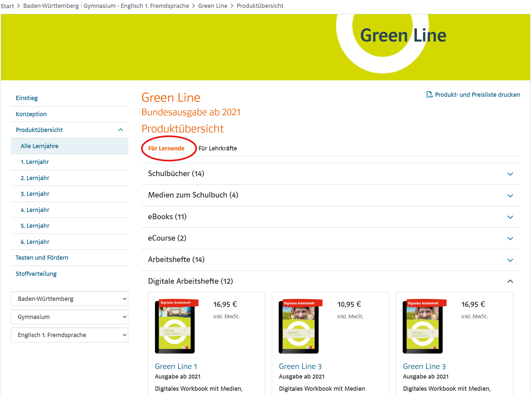The image size is (532, 395).
Task: Open Konzeption in the sidebar
Action: [x=31, y=114]
